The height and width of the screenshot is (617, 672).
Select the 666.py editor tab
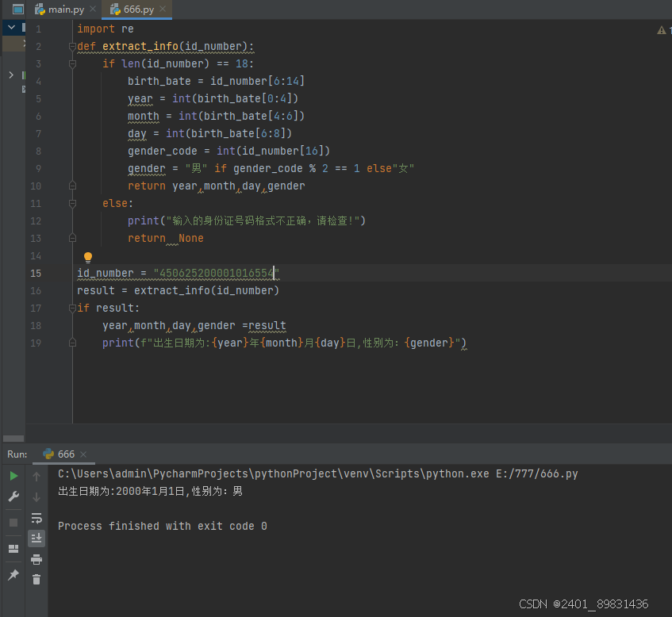point(132,9)
